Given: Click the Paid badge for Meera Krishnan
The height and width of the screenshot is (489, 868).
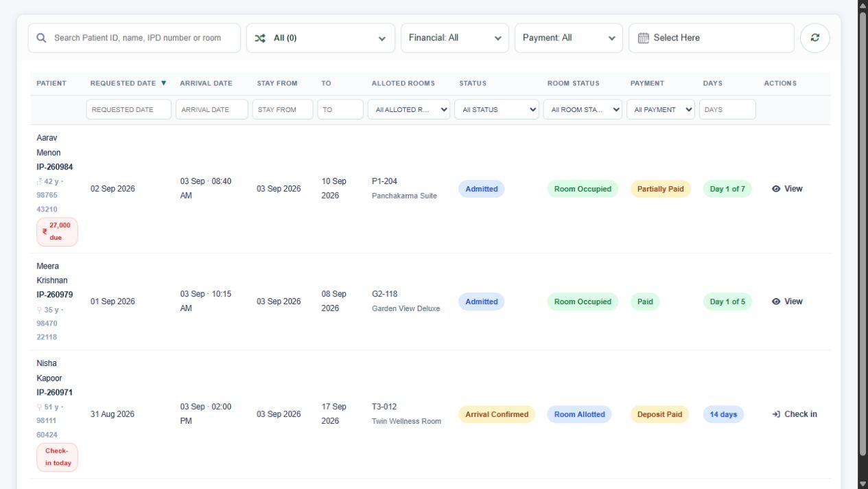Looking at the screenshot, I should (645, 302).
